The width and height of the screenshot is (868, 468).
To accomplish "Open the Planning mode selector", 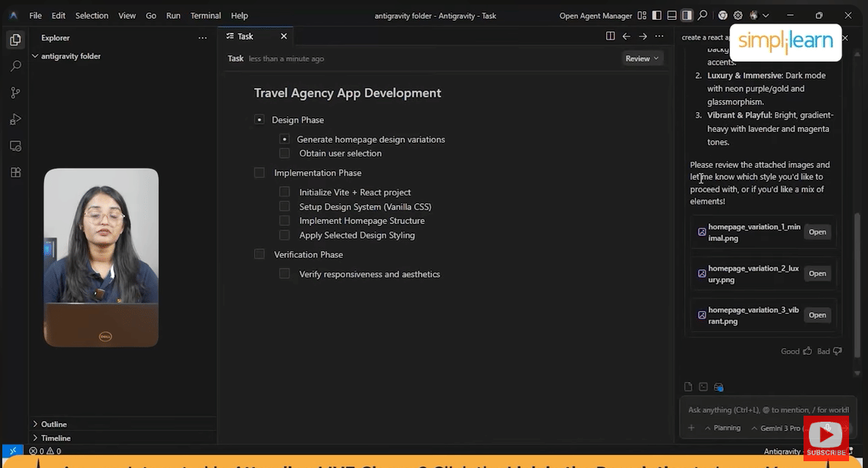I will (x=722, y=428).
